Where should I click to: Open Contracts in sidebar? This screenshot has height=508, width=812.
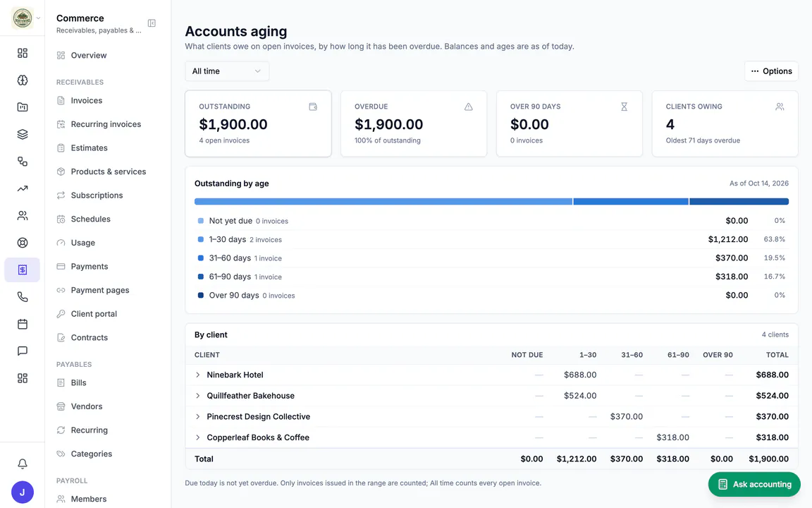[108, 337]
